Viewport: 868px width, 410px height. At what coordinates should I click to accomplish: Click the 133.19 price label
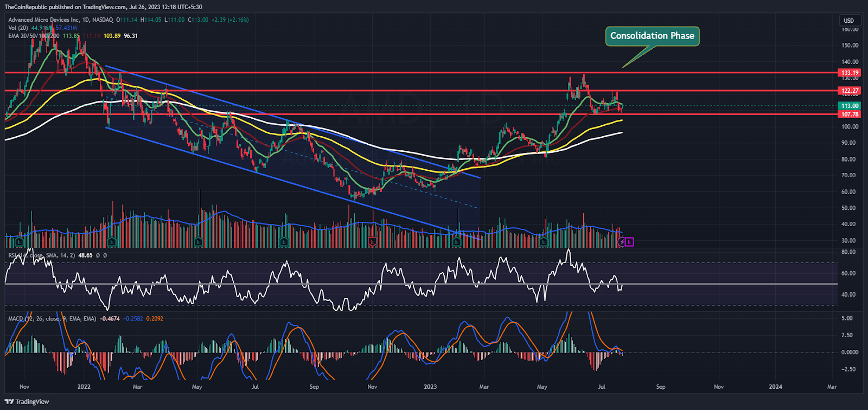pos(850,73)
